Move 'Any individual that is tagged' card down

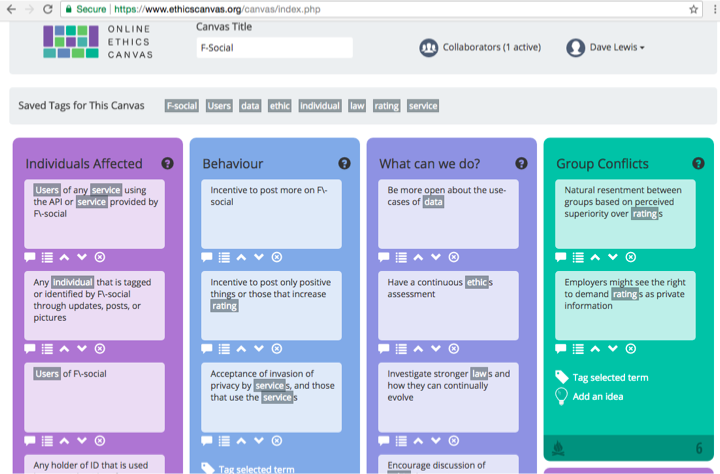(x=82, y=349)
